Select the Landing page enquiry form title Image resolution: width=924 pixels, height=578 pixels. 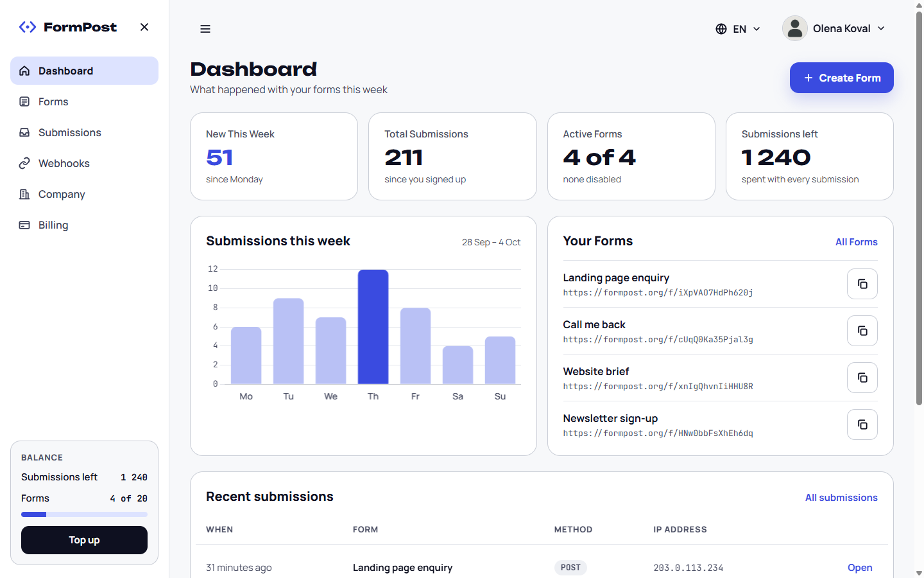[x=616, y=277]
